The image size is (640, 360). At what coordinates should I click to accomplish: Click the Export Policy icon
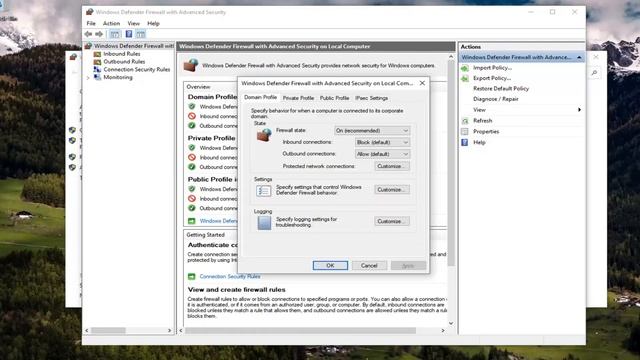click(x=465, y=78)
